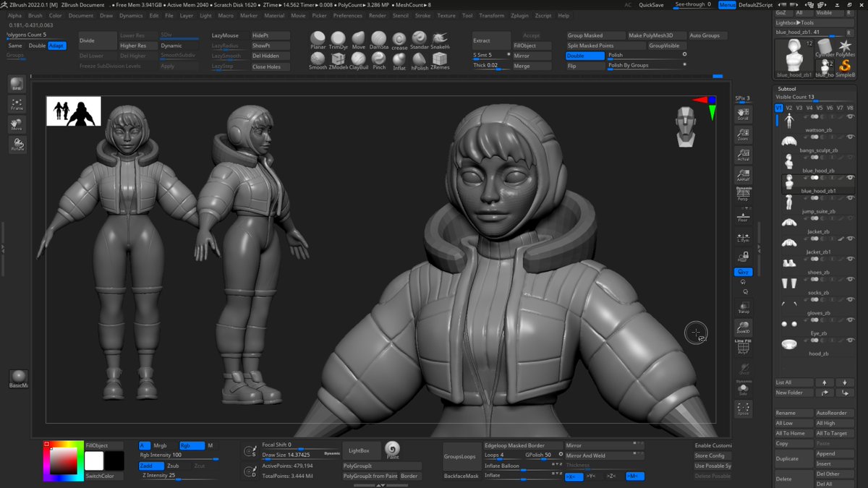868x488 pixels.
Task: Click the Extract button
Action: (x=491, y=40)
